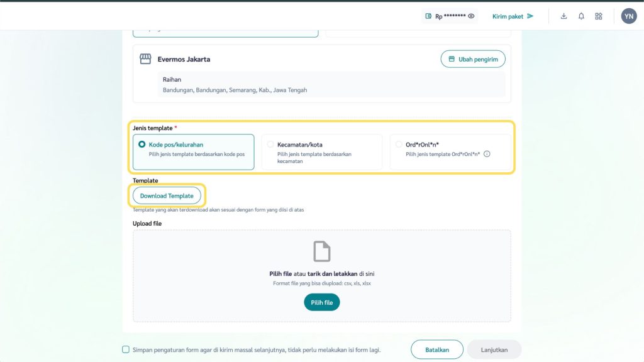This screenshot has width=644, height=362.
Task: Select Kode pos/kelurahan template type
Action: click(142, 145)
